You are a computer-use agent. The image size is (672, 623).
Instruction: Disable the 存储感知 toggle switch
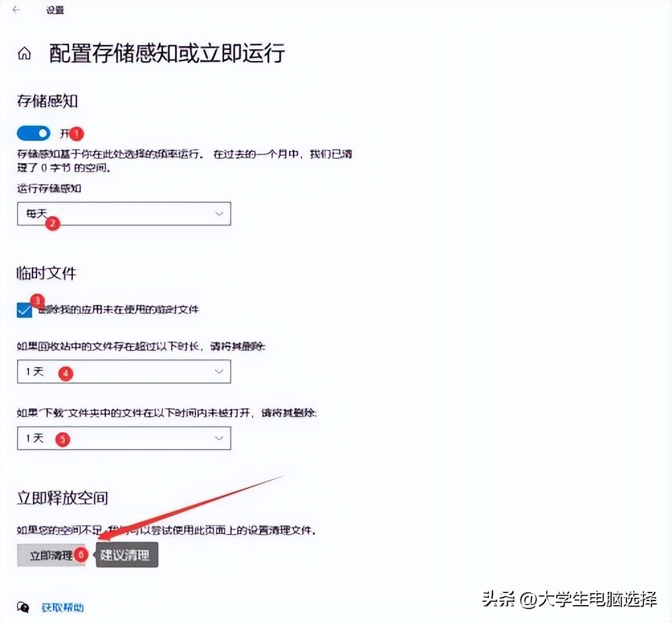(33, 133)
